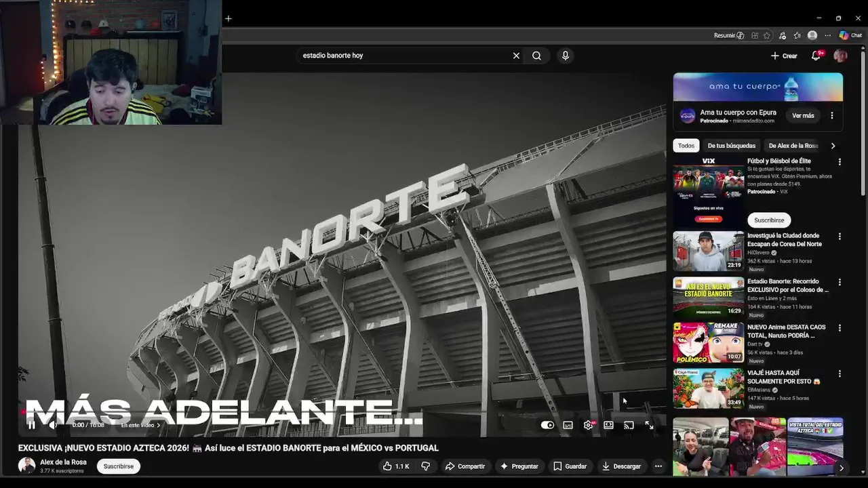Image resolution: width=868 pixels, height=488 pixels.
Task: Open player settings gear
Action: coord(588,425)
